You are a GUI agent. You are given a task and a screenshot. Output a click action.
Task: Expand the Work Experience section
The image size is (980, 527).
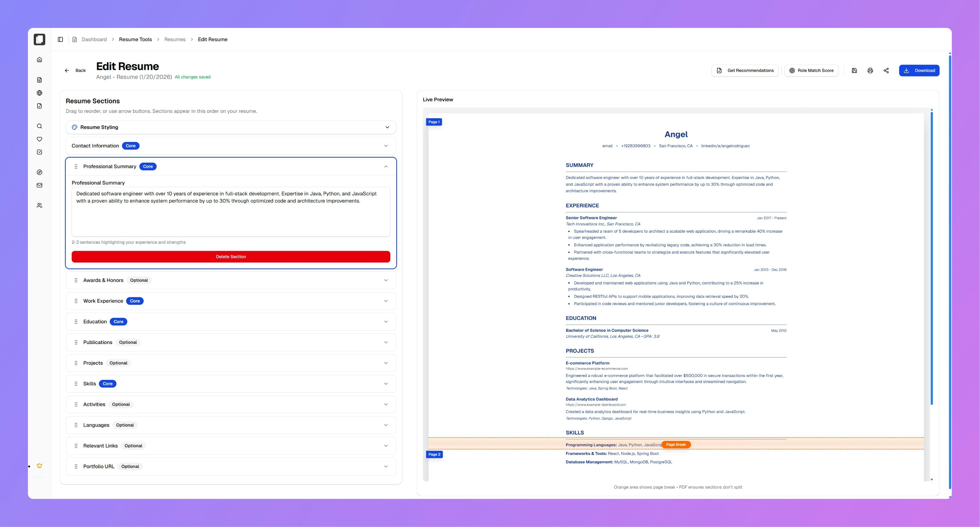pyautogui.click(x=386, y=301)
